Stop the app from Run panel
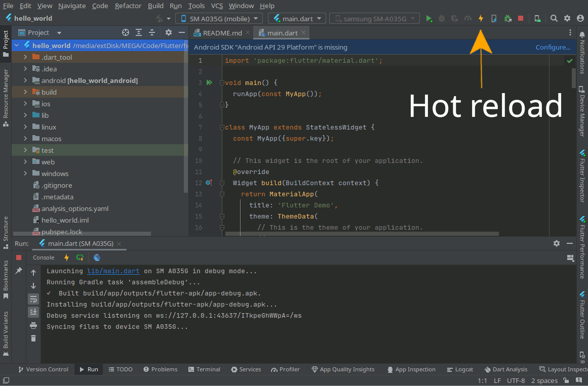 (19, 258)
